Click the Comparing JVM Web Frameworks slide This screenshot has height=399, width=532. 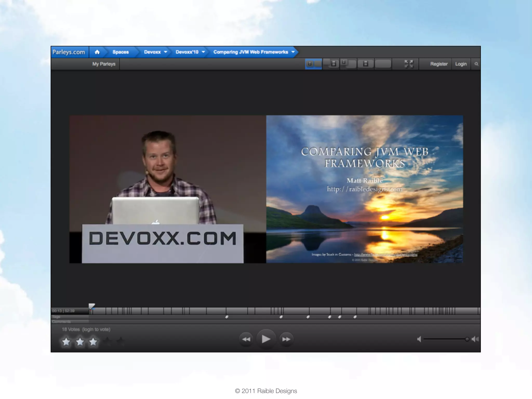(x=364, y=189)
